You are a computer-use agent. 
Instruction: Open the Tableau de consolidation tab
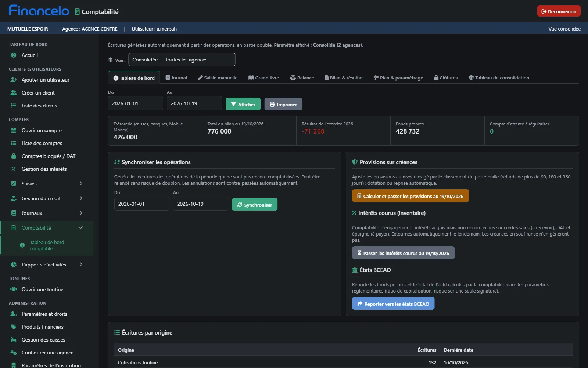point(499,78)
